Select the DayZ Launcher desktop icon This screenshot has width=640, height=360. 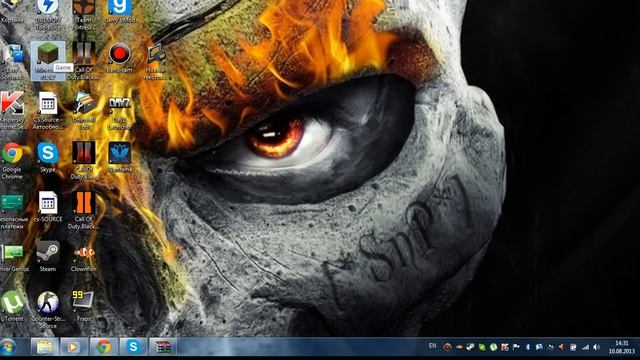120,113
